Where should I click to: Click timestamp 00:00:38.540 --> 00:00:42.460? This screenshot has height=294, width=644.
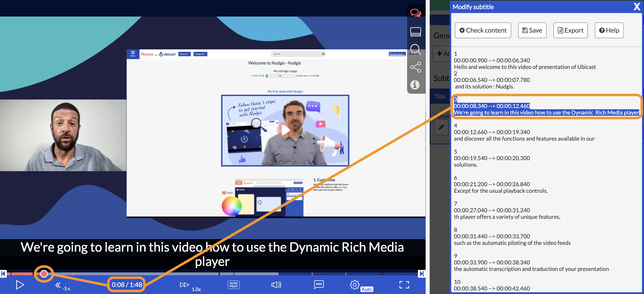pos(492,288)
